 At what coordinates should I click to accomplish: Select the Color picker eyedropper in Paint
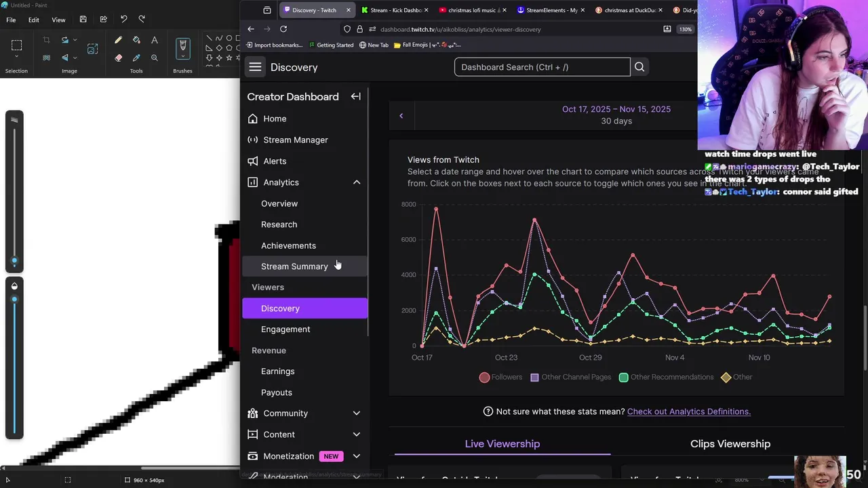tap(136, 58)
